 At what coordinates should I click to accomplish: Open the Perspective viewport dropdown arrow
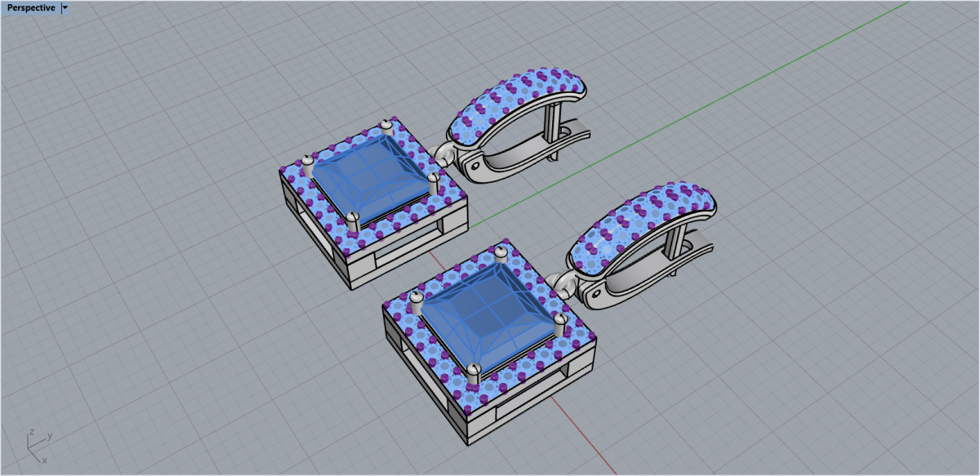tap(65, 7)
